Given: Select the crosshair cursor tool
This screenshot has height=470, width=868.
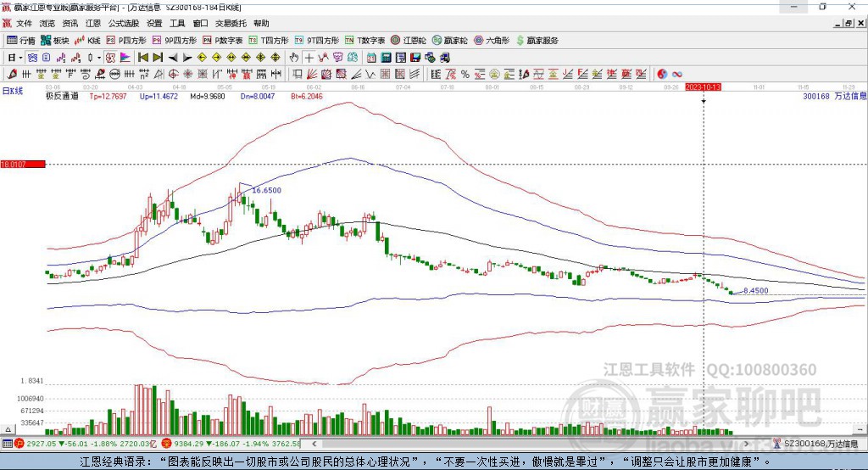Looking at the screenshot, I should [309, 58].
